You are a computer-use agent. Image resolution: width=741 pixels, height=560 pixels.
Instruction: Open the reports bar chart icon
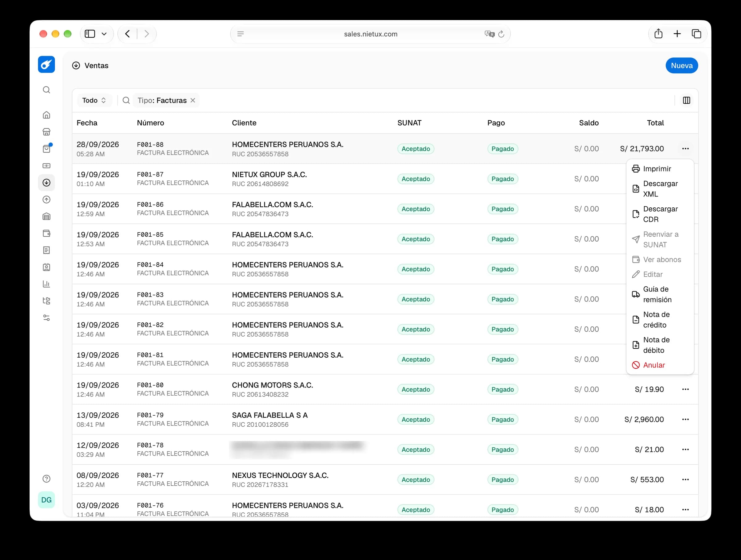click(47, 284)
